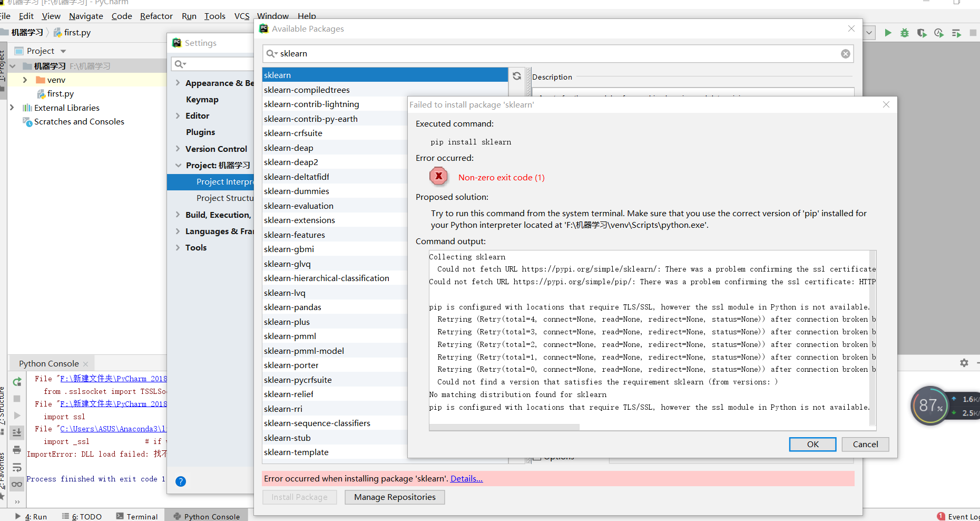
Task: Select Keymap in Settings
Action: pos(202,99)
